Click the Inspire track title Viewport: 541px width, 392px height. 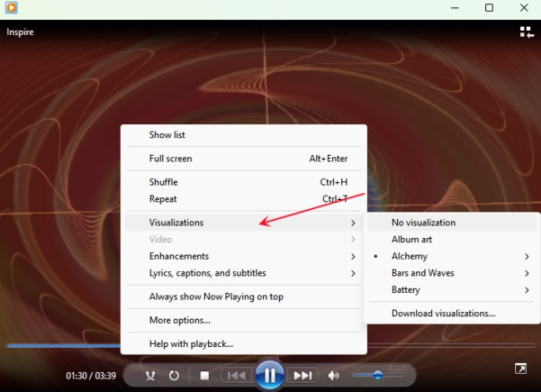tap(20, 32)
